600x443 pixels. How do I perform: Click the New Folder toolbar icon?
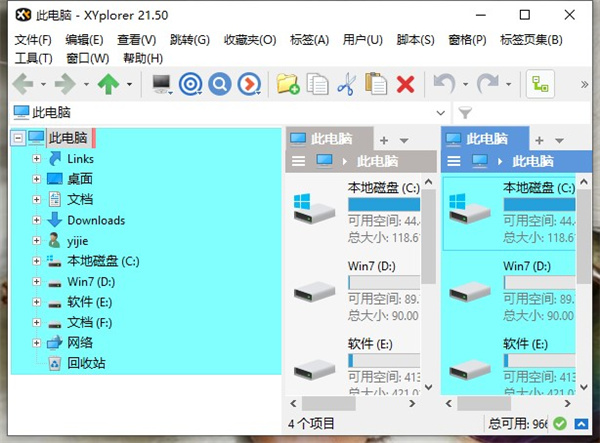(288, 85)
